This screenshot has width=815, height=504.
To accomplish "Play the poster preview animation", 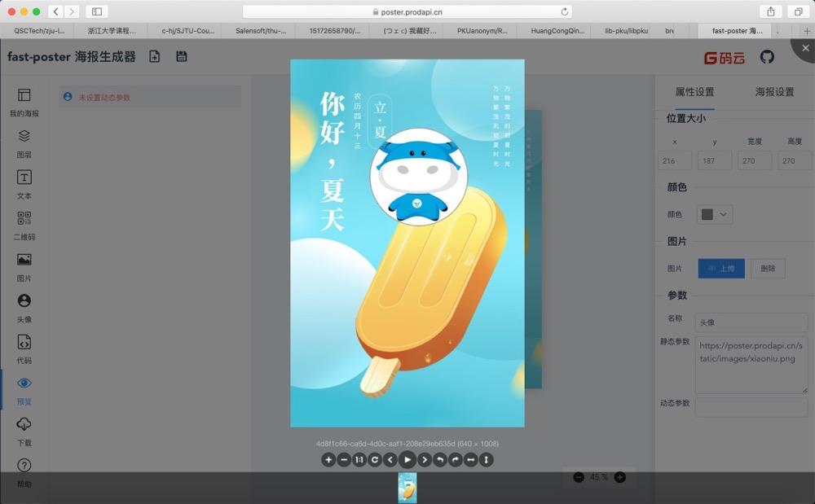I will (x=407, y=459).
